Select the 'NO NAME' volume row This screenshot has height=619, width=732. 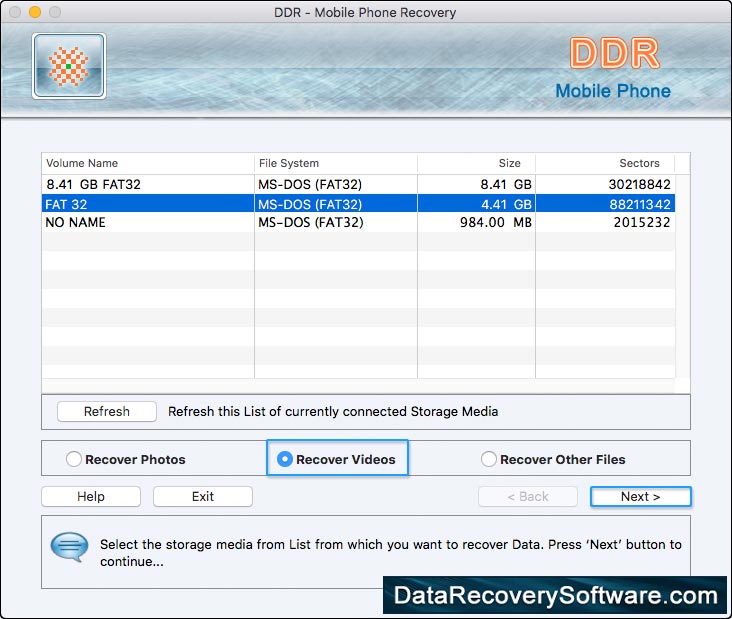tap(358, 222)
